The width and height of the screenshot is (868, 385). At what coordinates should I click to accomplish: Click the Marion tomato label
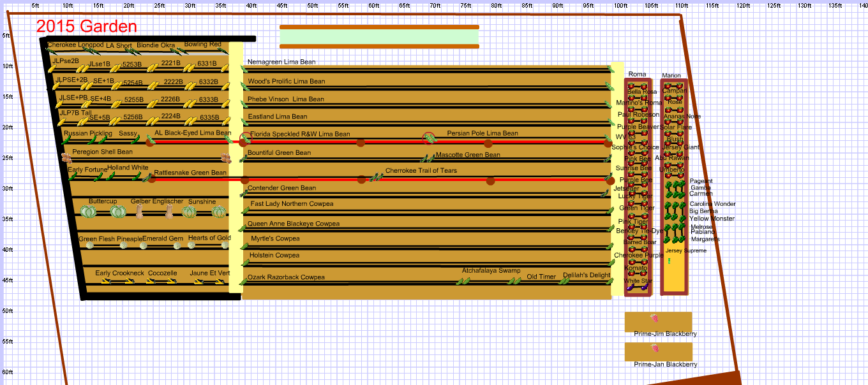(671, 75)
